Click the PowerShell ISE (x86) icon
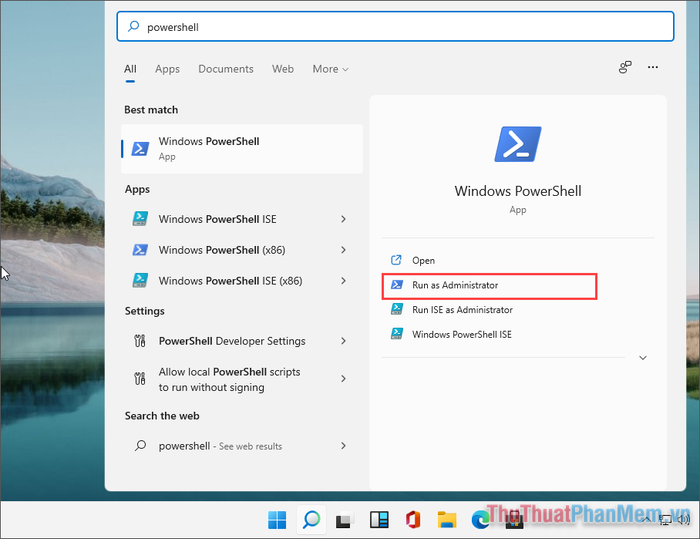Screen dimensions: 700x539 pyautogui.click(x=140, y=280)
